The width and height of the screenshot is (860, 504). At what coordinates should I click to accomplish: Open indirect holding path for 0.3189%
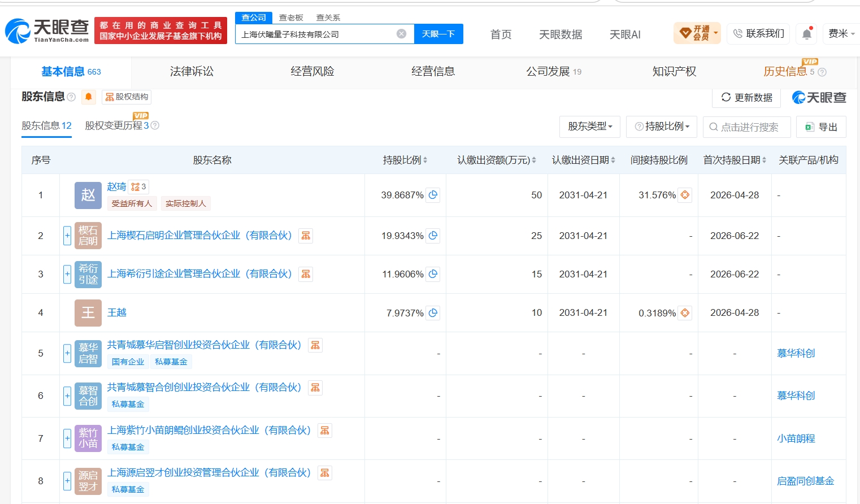(x=685, y=312)
